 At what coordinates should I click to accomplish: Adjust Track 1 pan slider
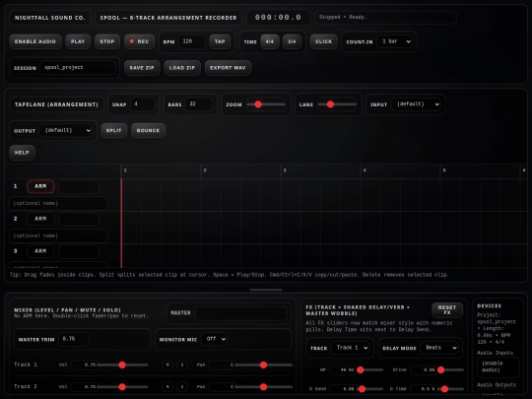coord(264,366)
